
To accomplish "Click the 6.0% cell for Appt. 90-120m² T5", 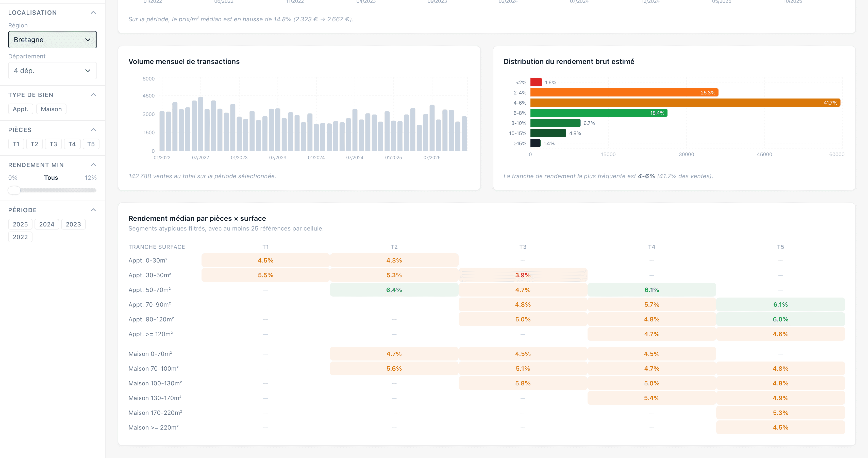I will tap(780, 319).
